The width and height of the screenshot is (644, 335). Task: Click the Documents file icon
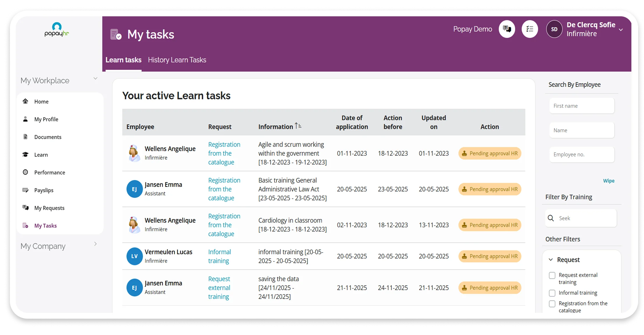click(25, 137)
